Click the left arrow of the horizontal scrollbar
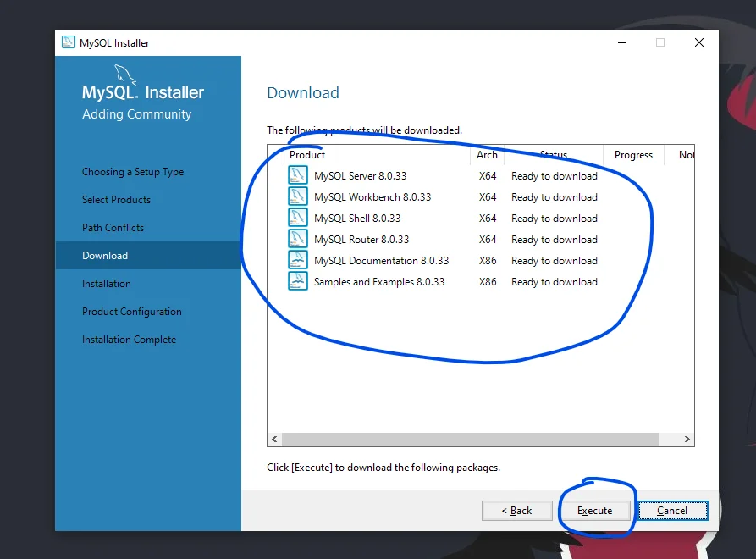 [273, 439]
